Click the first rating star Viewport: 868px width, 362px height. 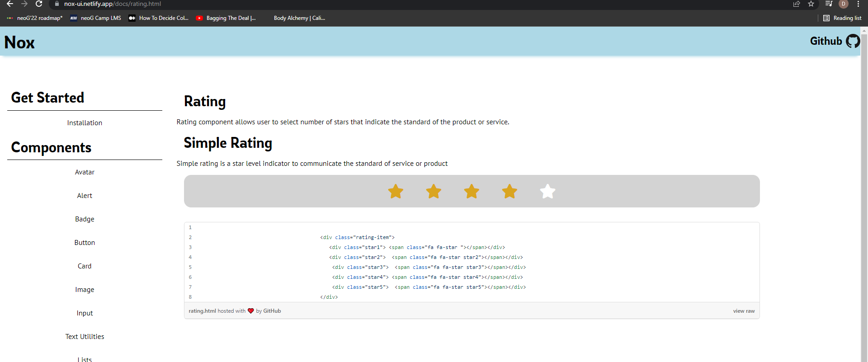click(x=396, y=191)
